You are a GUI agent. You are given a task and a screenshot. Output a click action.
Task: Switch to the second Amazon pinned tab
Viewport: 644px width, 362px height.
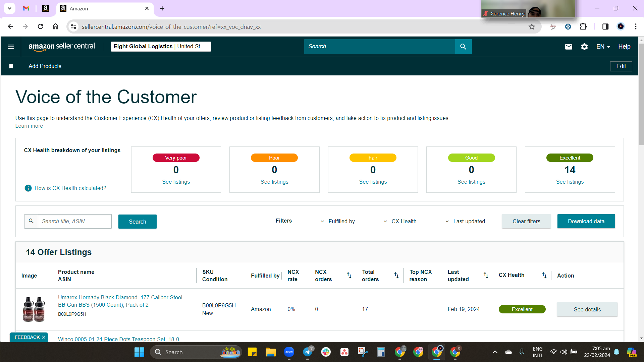46,8
